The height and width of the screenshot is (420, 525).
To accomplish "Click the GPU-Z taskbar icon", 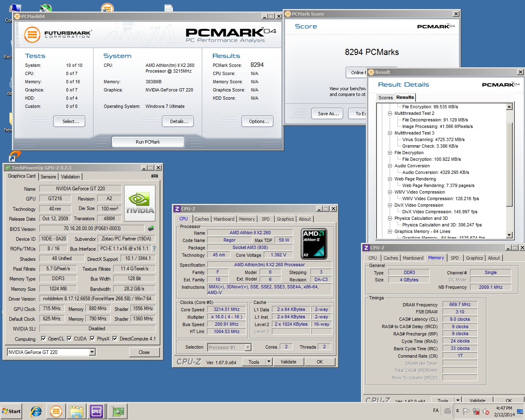I will (x=118, y=411).
